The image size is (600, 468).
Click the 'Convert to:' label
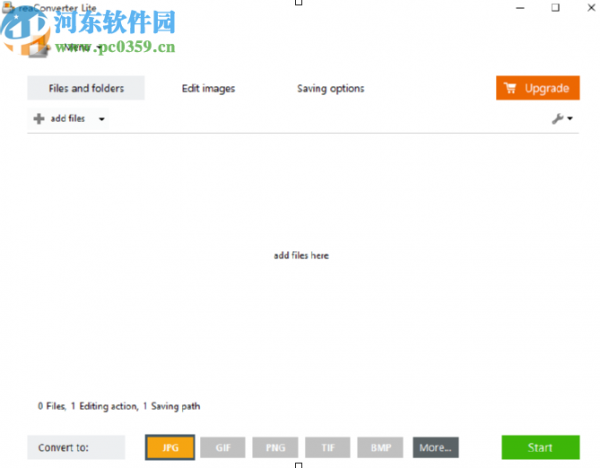63,447
